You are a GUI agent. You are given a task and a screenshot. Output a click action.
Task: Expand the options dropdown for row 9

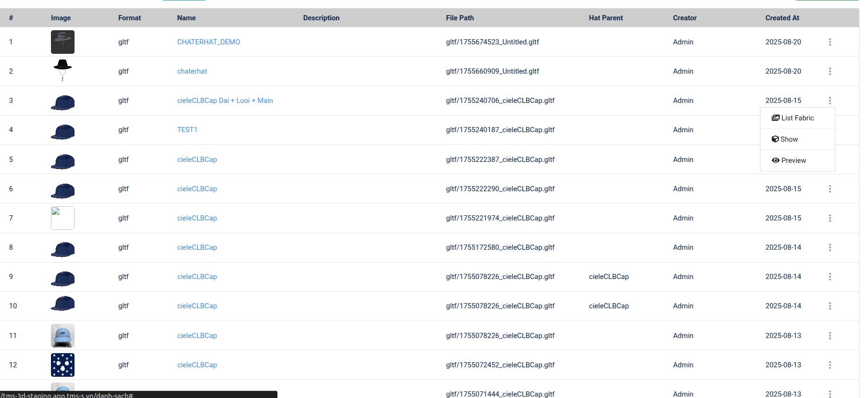pos(830,277)
